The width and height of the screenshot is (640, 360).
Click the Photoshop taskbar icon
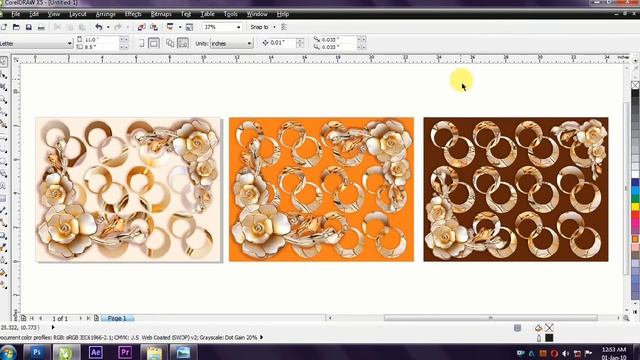point(37,352)
